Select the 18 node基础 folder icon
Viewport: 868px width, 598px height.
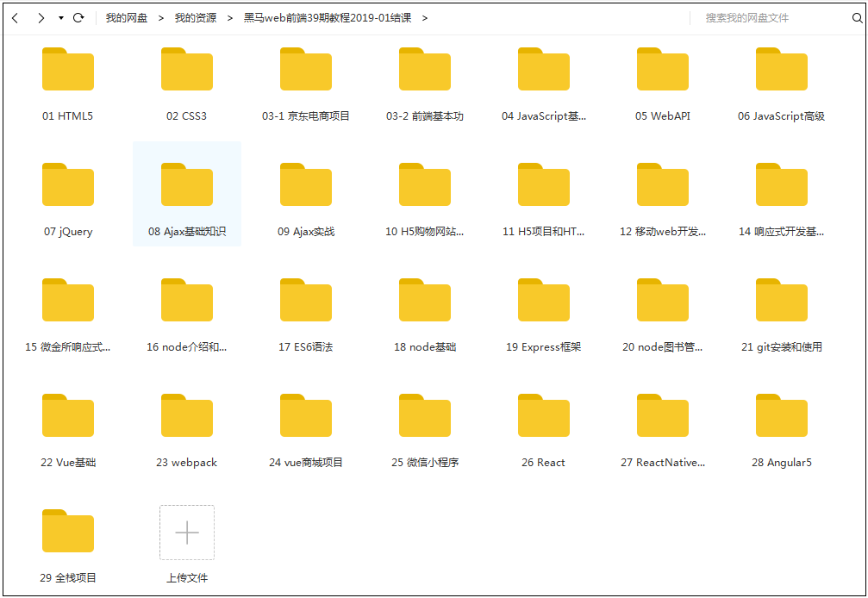pyautogui.click(x=425, y=300)
